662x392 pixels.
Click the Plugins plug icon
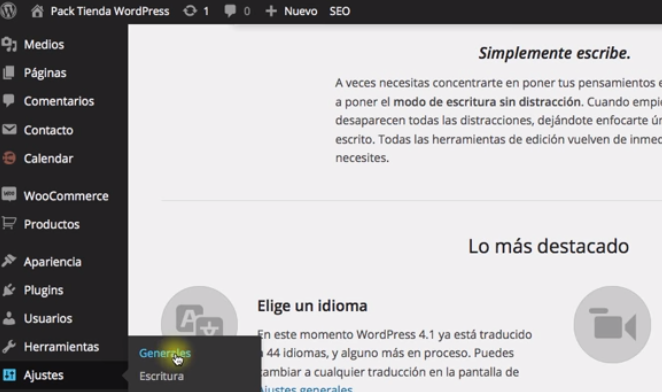(9, 290)
